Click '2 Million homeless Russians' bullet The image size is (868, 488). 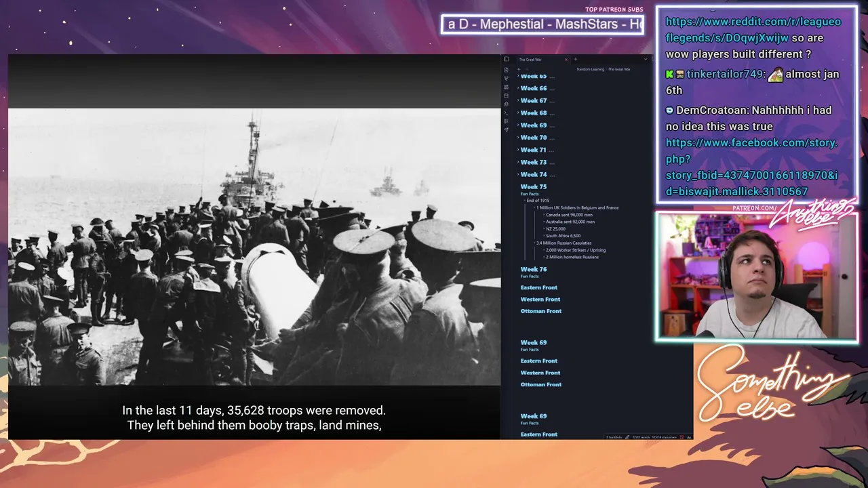(572, 257)
